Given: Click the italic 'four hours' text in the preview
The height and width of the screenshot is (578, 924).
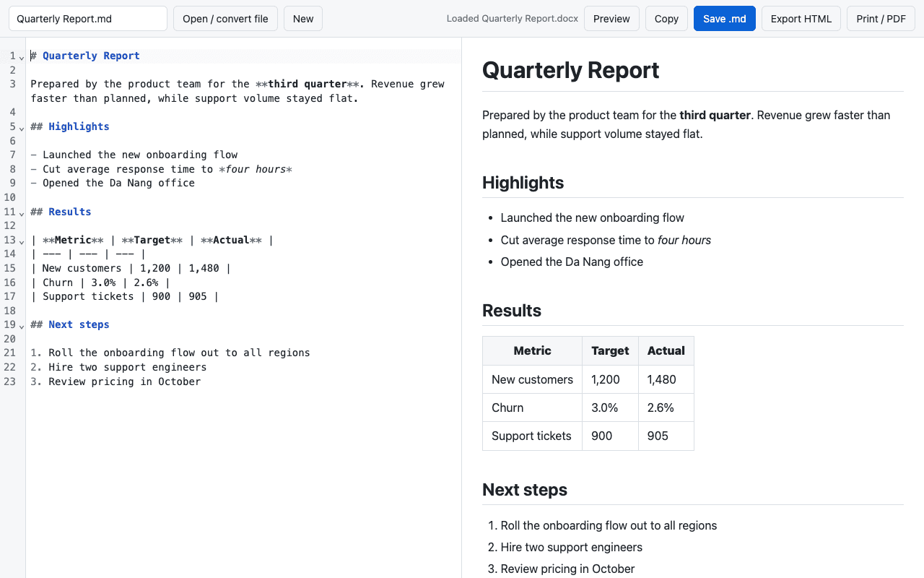Looking at the screenshot, I should click(684, 240).
